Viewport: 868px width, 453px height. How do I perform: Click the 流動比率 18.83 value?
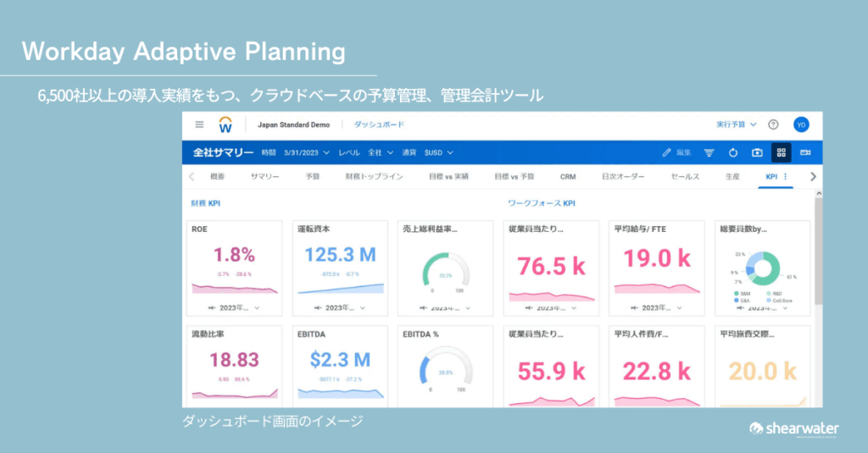(x=234, y=360)
